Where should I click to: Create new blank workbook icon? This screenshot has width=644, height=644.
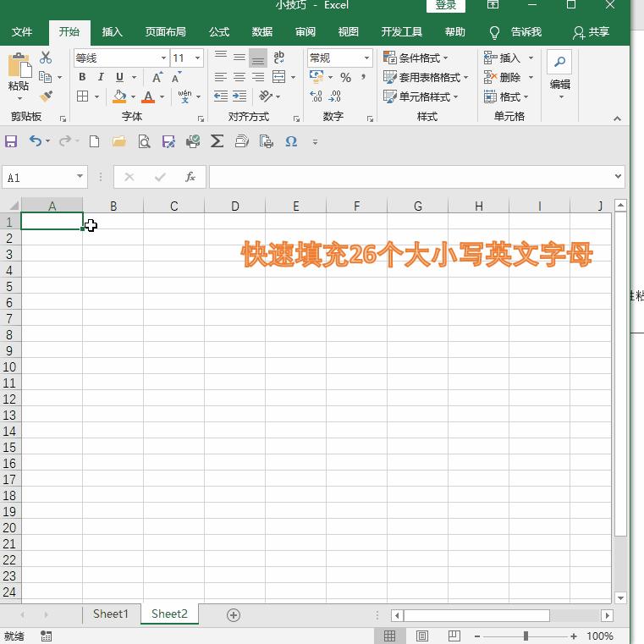tap(95, 141)
